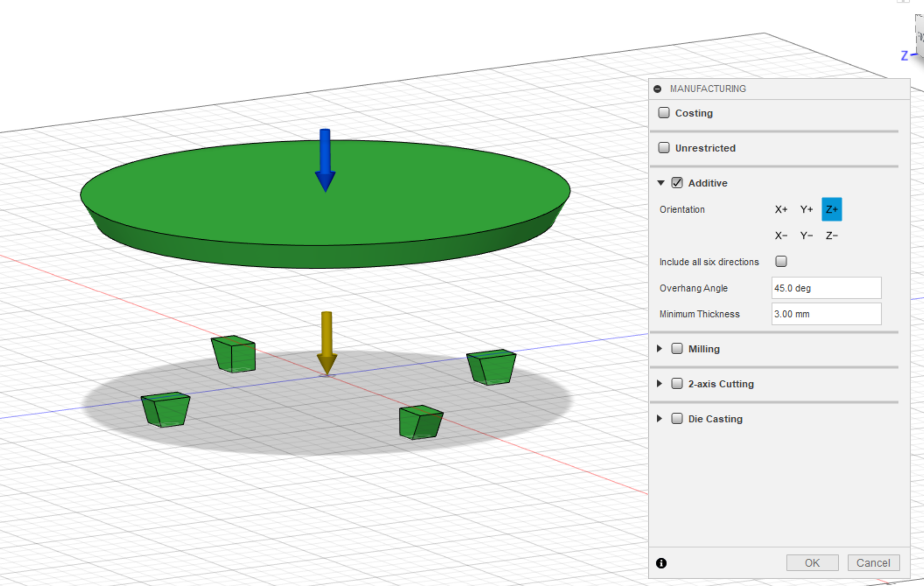Select the yellow direction arrow manipulator

coord(327,343)
